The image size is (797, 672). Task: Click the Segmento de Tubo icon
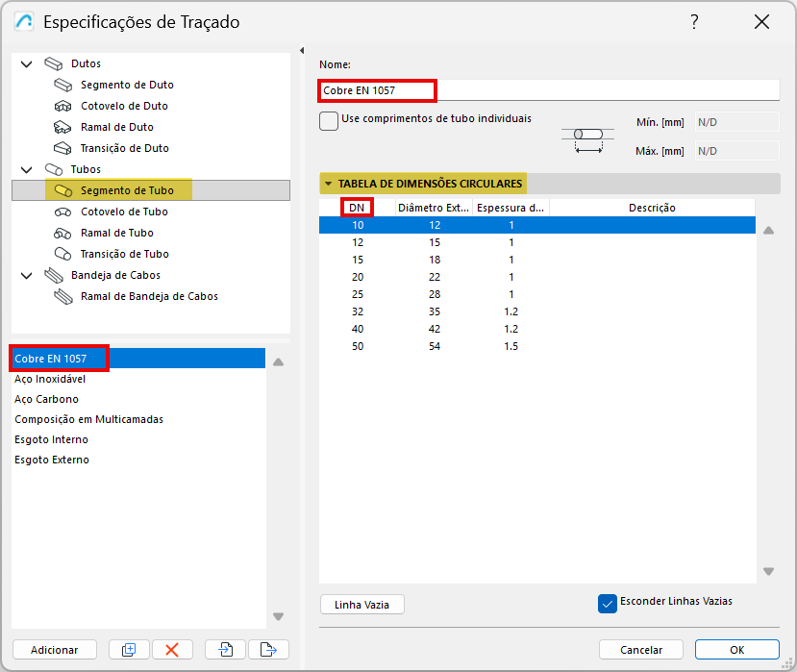pos(63,190)
